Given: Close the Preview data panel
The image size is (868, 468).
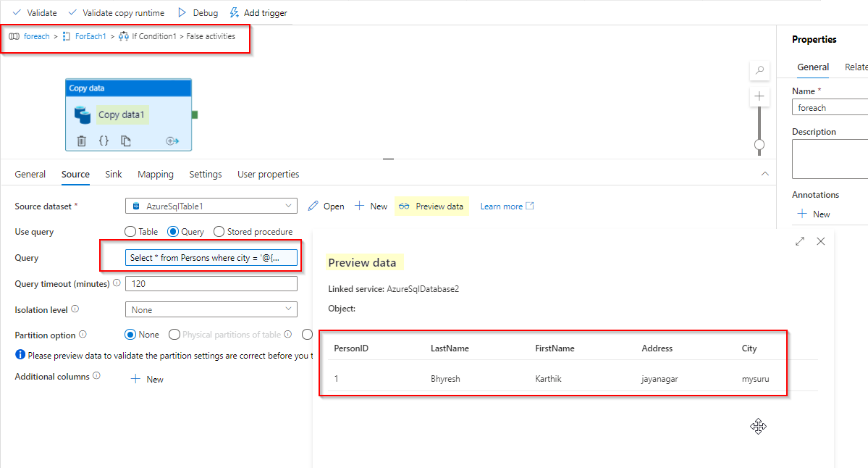Looking at the screenshot, I should click(821, 241).
